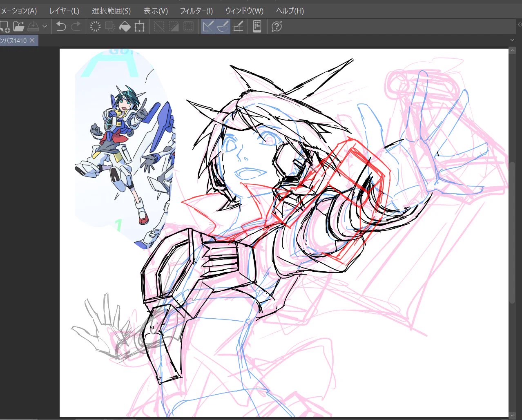Open the 表示(V) menu
522x420 pixels.
[x=156, y=11]
